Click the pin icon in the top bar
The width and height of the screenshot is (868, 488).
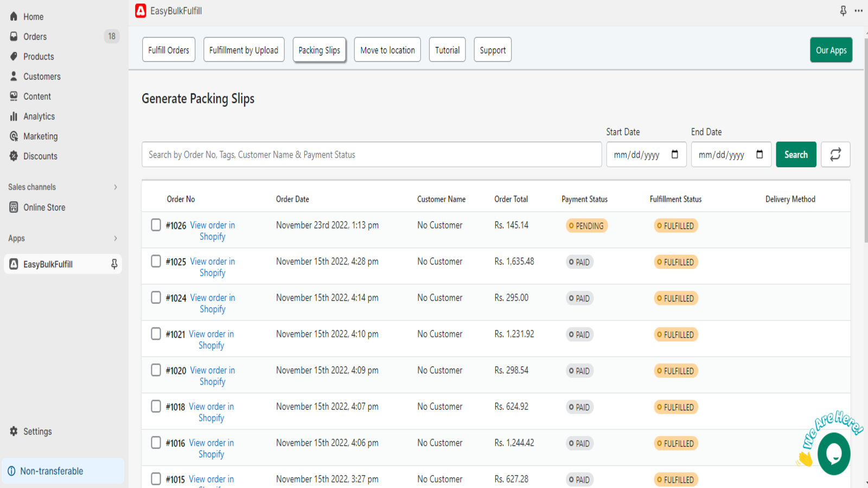[843, 11]
